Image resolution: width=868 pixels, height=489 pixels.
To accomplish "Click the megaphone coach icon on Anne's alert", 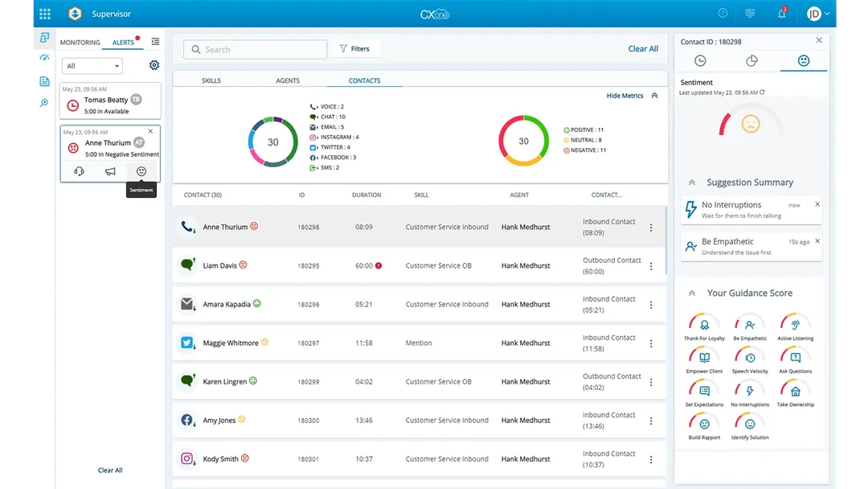I will click(x=110, y=171).
